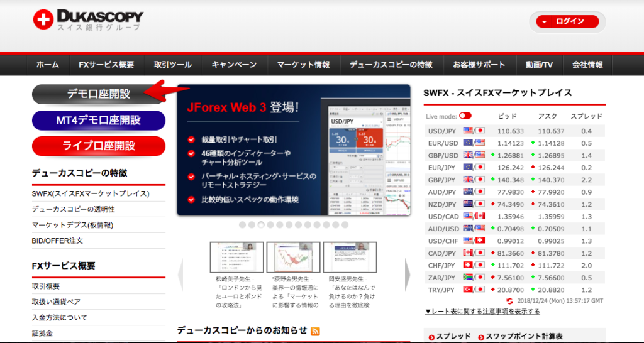This screenshot has width=644, height=343.
Task: Select the last banner carousel dot
Action: pos(345,225)
